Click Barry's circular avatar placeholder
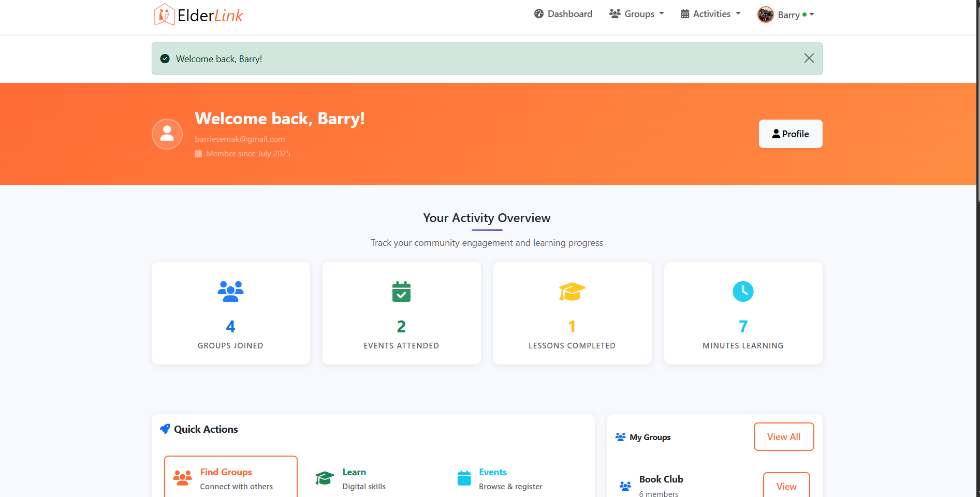The width and height of the screenshot is (980, 497). [x=167, y=134]
